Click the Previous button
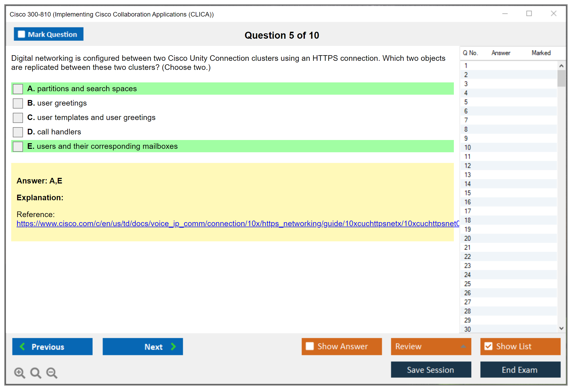 52,346
